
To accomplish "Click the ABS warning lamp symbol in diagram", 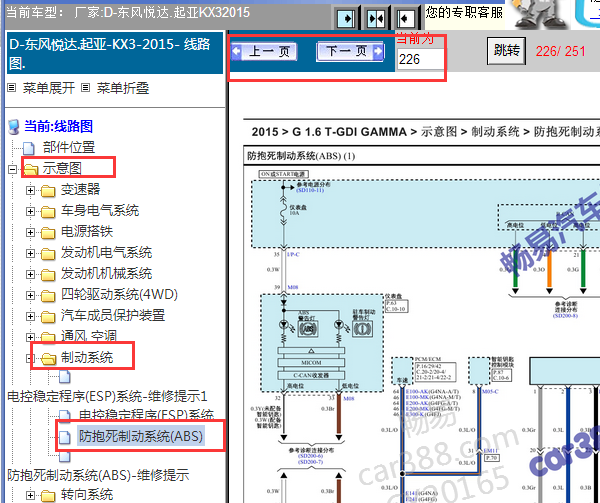I will (x=308, y=328).
